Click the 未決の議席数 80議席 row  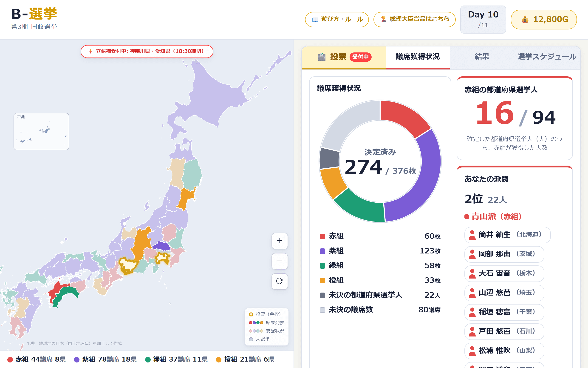pos(380,310)
